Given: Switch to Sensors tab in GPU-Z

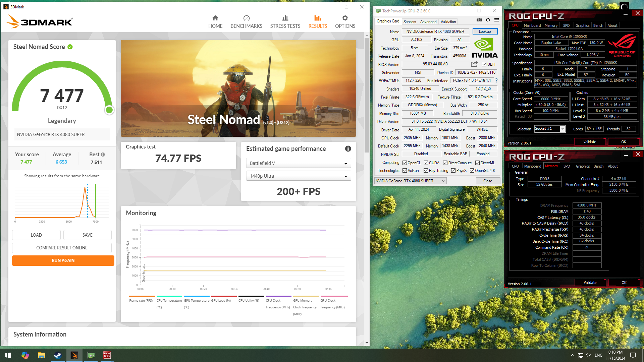Looking at the screenshot, I should pos(410,22).
